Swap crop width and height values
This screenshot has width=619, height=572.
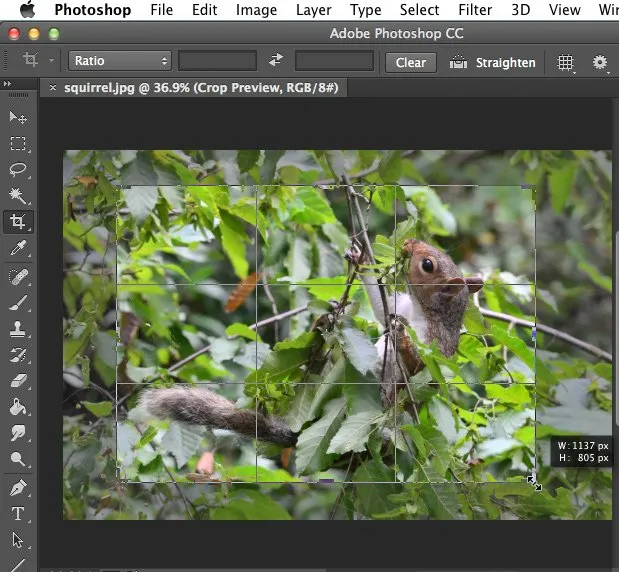click(x=277, y=62)
